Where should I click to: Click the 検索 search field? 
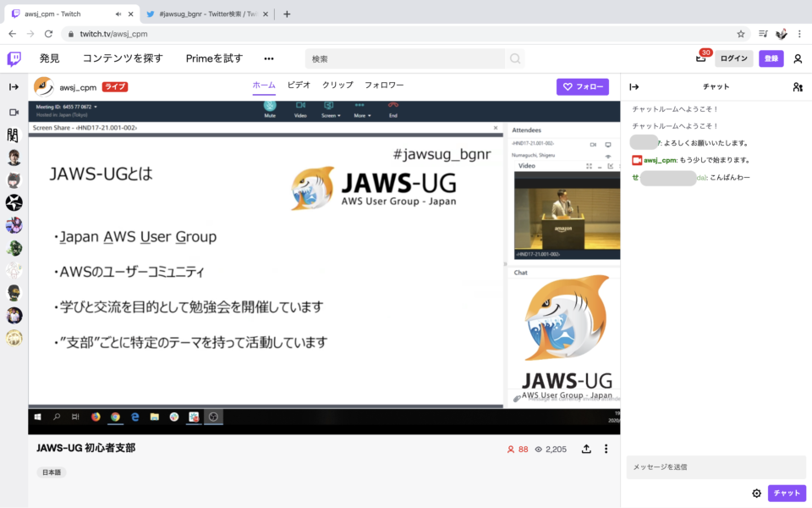[x=405, y=58]
